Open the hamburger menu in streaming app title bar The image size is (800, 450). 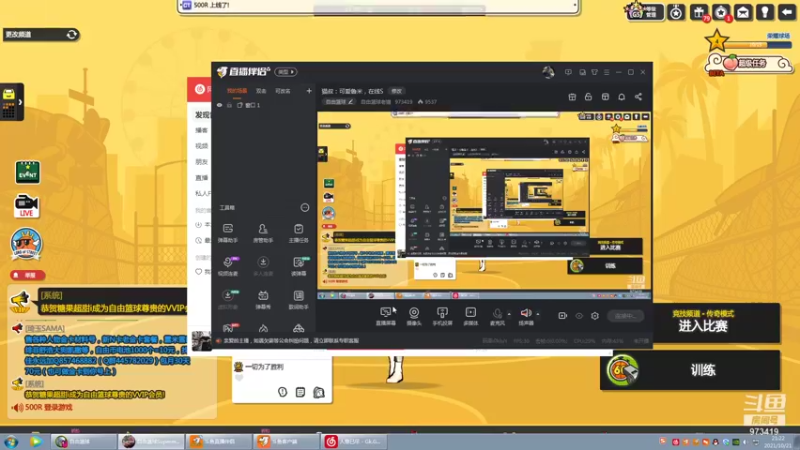tap(607, 72)
